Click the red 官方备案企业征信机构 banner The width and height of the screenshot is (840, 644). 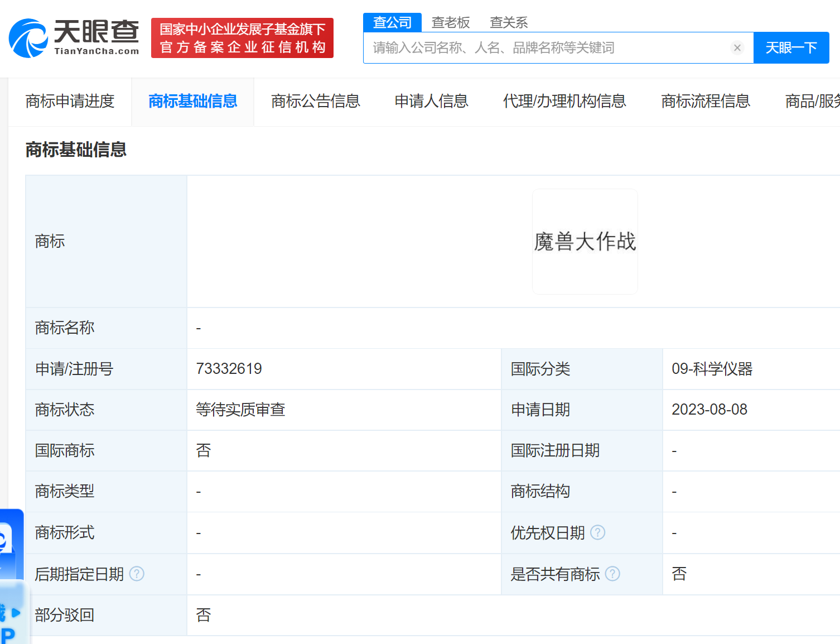pos(242,38)
